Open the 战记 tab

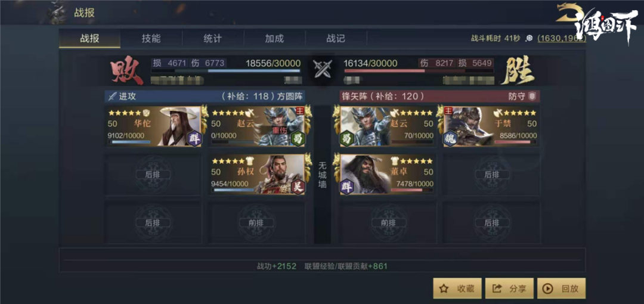[x=336, y=39]
